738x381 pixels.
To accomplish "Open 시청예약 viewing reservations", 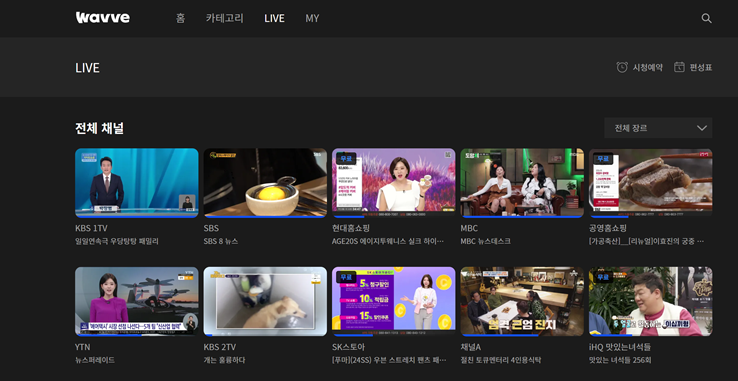I will (640, 67).
